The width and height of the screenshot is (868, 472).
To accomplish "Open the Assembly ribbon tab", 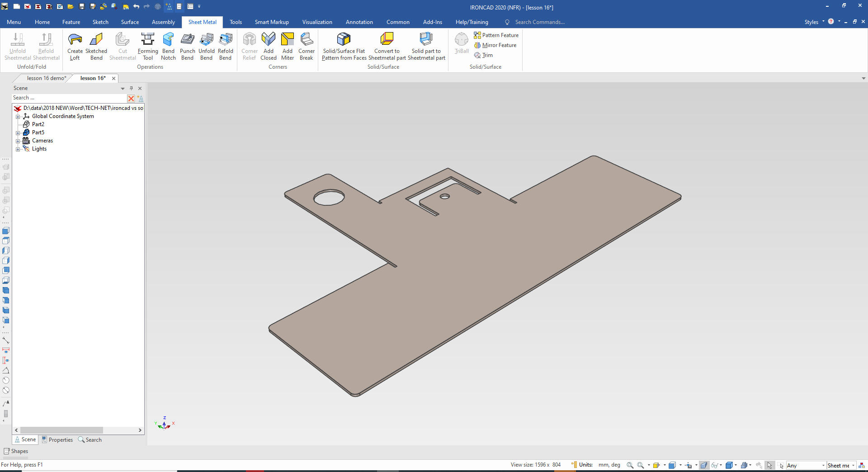I will click(x=163, y=22).
